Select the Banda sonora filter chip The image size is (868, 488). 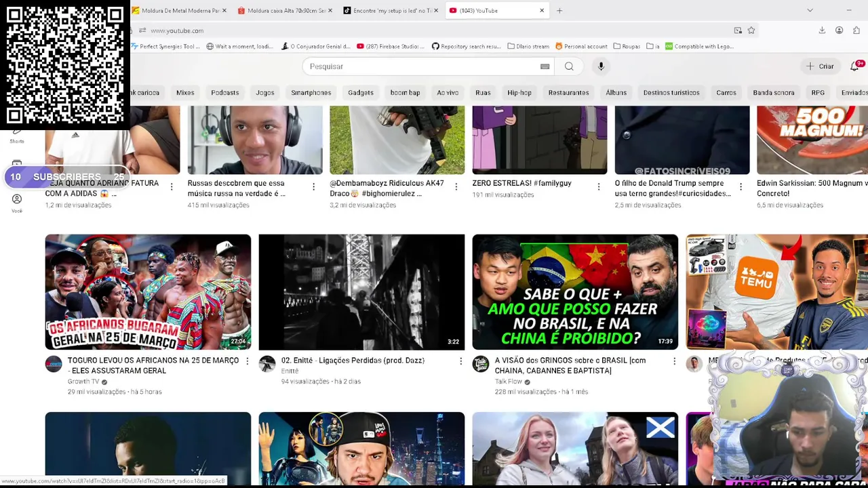click(774, 93)
